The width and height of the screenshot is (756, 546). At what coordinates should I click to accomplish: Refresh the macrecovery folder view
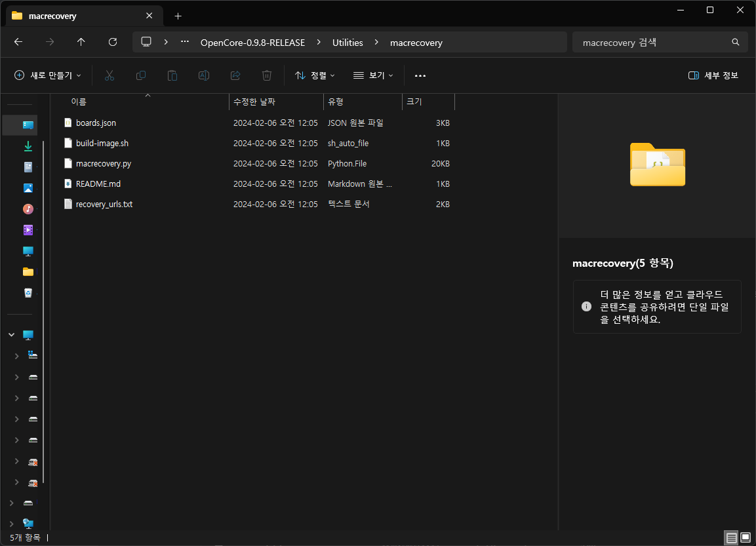click(x=113, y=43)
